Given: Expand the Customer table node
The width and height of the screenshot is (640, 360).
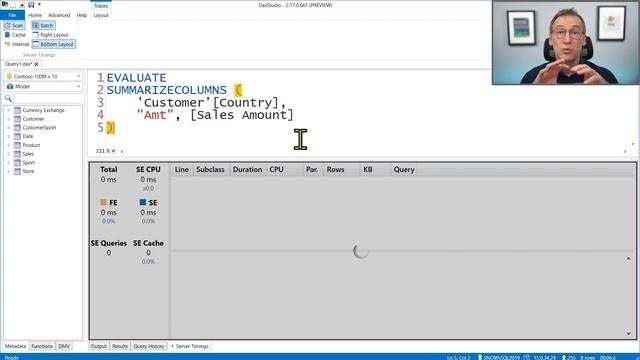Looking at the screenshot, I should [x=9, y=119].
